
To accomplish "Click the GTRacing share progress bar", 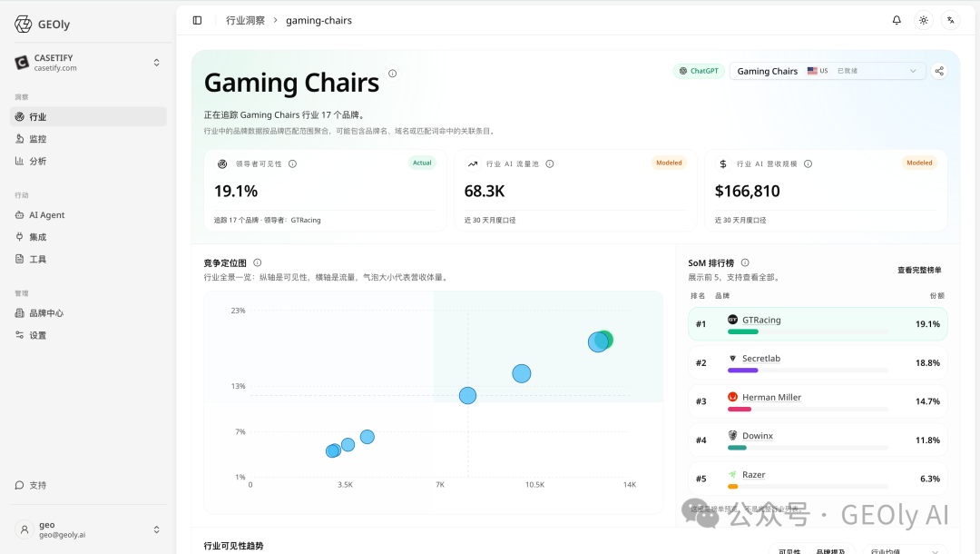I will (x=808, y=331).
